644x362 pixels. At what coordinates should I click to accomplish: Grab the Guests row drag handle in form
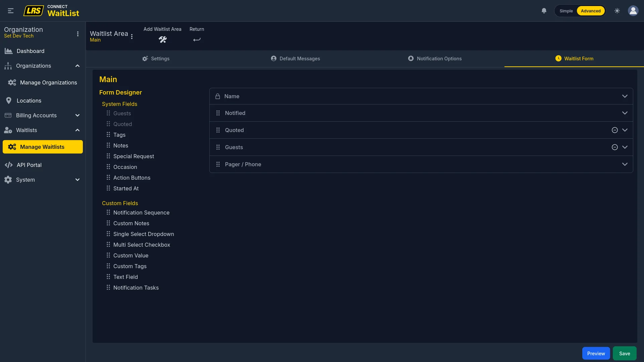[218, 147]
